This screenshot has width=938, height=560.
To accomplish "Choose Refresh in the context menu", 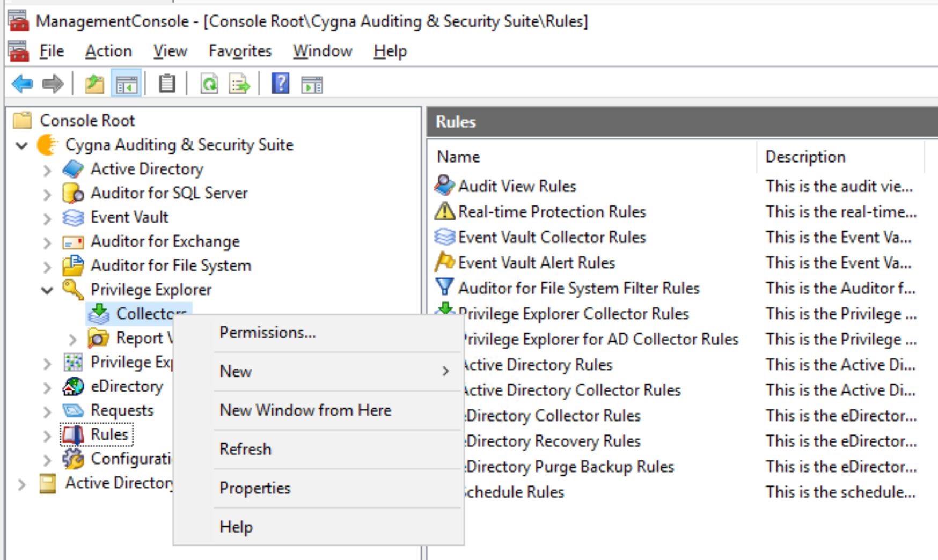I will click(319, 449).
